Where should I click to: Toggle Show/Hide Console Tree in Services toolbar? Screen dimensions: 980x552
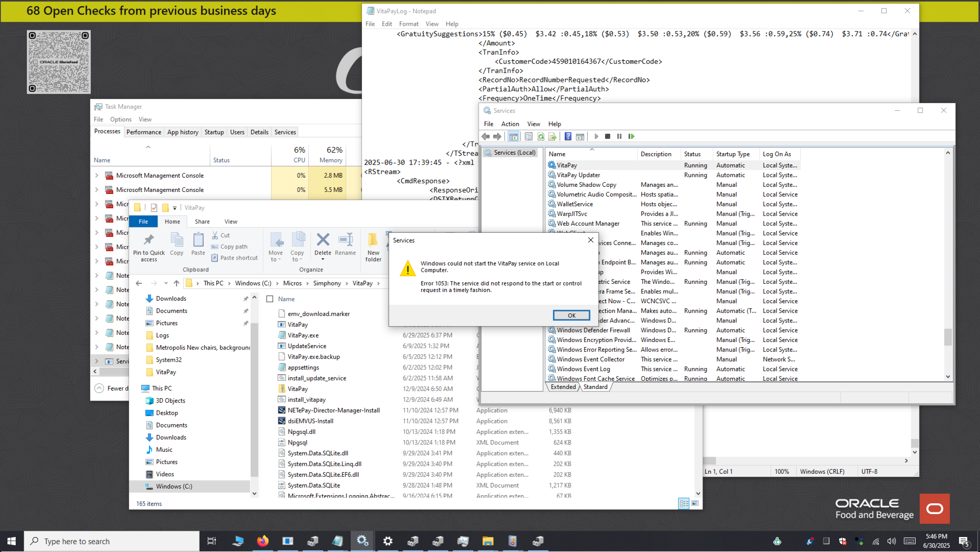point(513,136)
